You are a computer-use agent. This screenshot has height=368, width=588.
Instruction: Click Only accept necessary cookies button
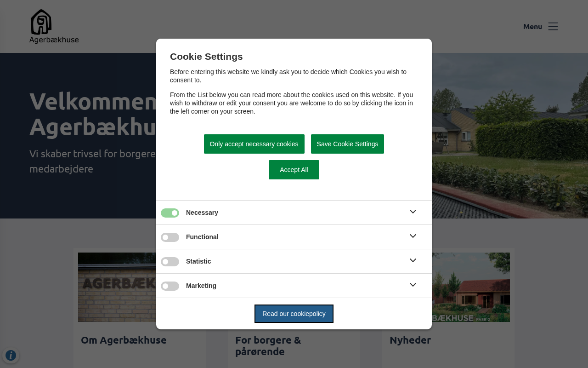(254, 144)
